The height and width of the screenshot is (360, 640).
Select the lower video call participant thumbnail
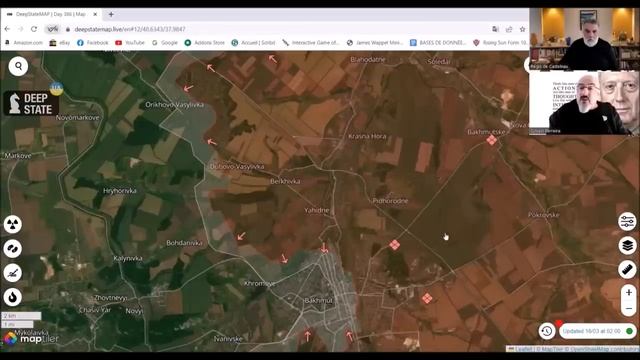[x=584, y=102]
